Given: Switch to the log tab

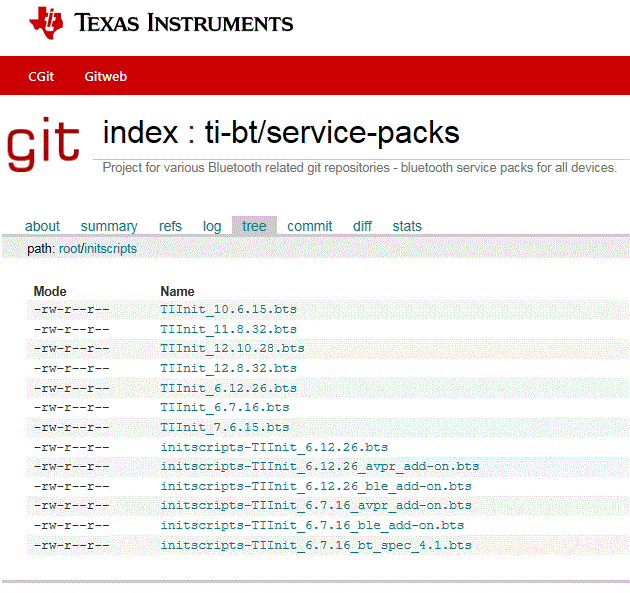Looking at the screenshot, I should pos(212,226).
